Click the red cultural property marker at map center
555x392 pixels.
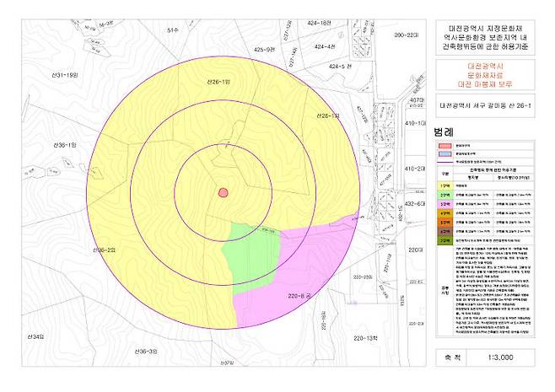coord(224,192)
